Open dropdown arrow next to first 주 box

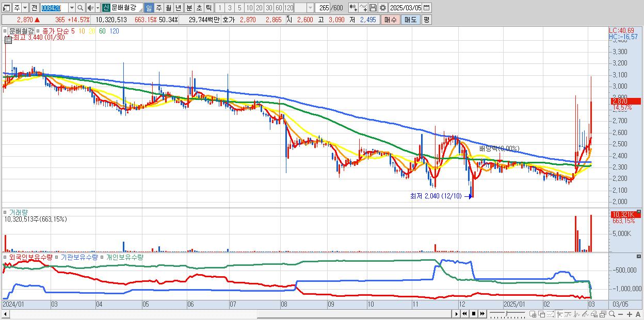coord(25,8)
